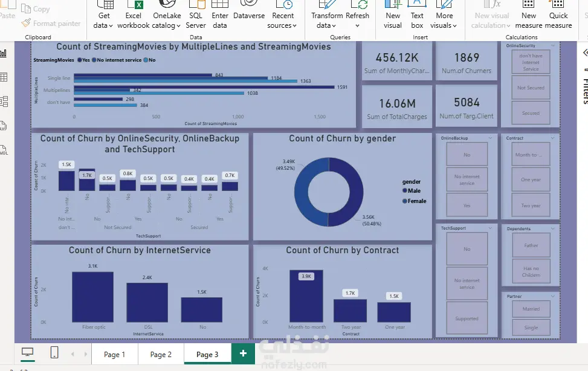Add a new page with plus button

(243, 353)
